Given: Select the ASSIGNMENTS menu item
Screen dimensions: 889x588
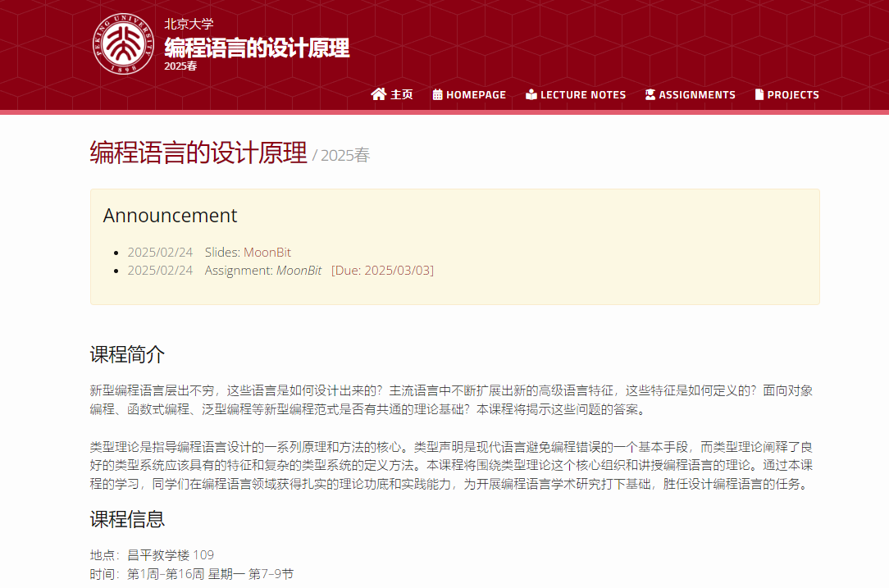Looking at the screenshot, I should 697,94.
